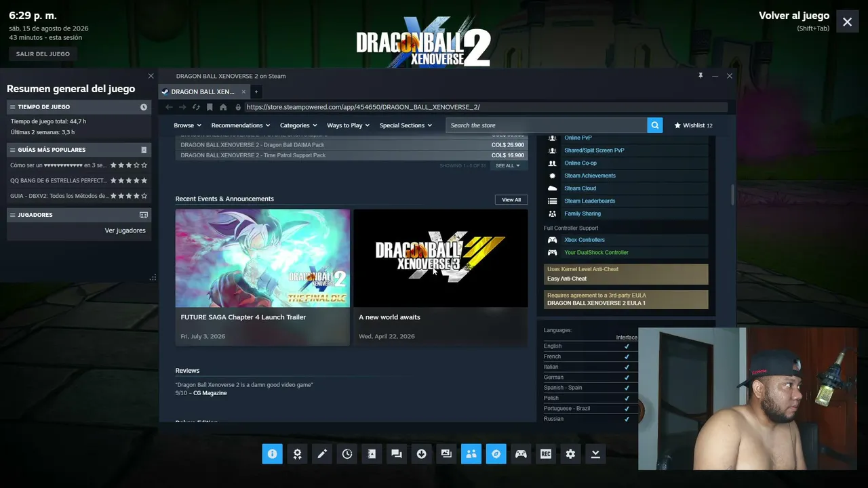
Task: Open the Steam Achievements feature link
Action: click(x=590, y=176)
